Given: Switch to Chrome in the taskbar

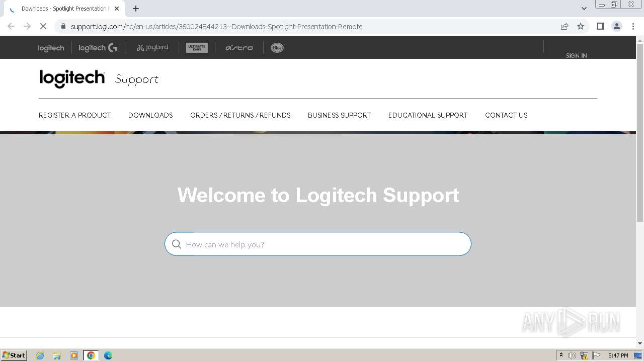Looking at the screenshot, I should tap(91, 355).
